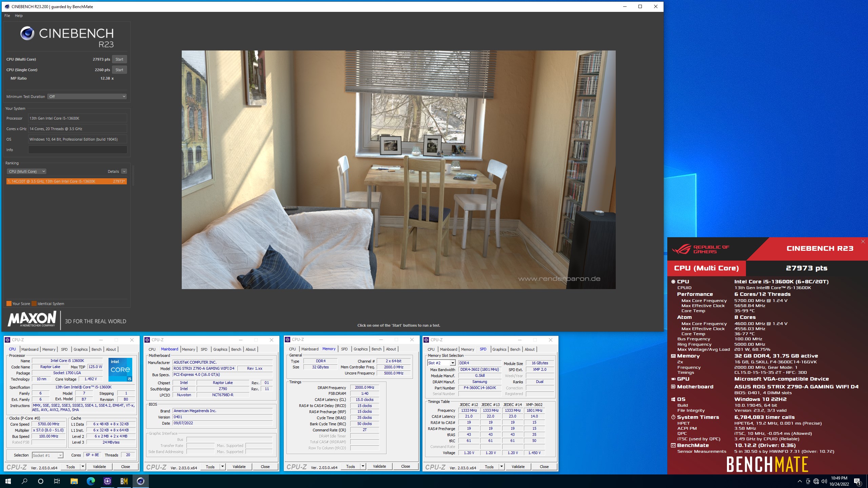Expand the ranking Details chevron
The width and height of the screenshot is (868, 488).
pyautogui.click(x=124, y=171)
